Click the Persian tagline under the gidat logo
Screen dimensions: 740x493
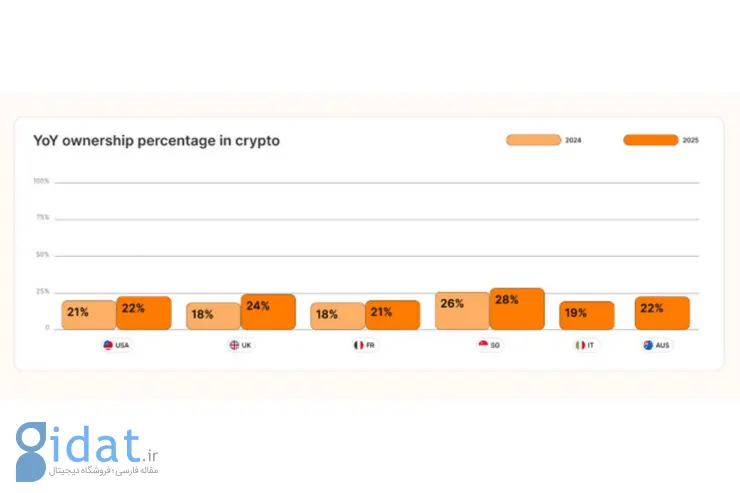(104, 470)
